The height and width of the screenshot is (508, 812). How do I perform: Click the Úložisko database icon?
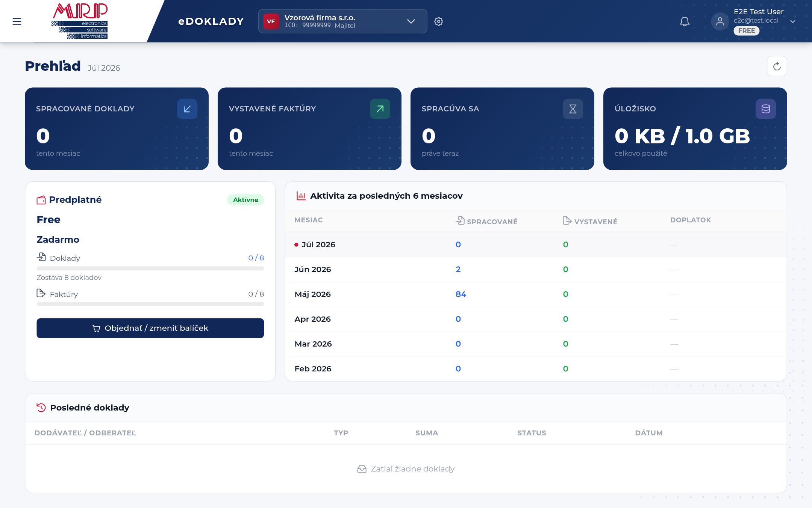[x=766, y=109]
